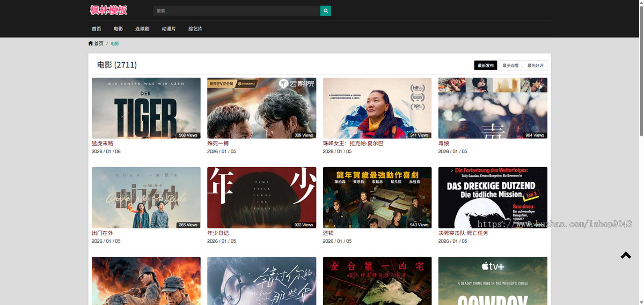The image size is (644, 305).
Task: Click the 365 Views badge
Action: point(188,225)
